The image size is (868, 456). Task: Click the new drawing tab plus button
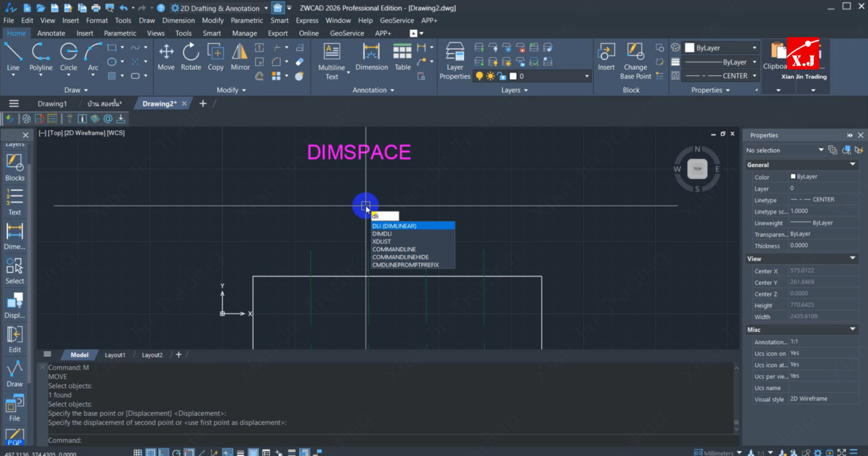click(203, 104)
